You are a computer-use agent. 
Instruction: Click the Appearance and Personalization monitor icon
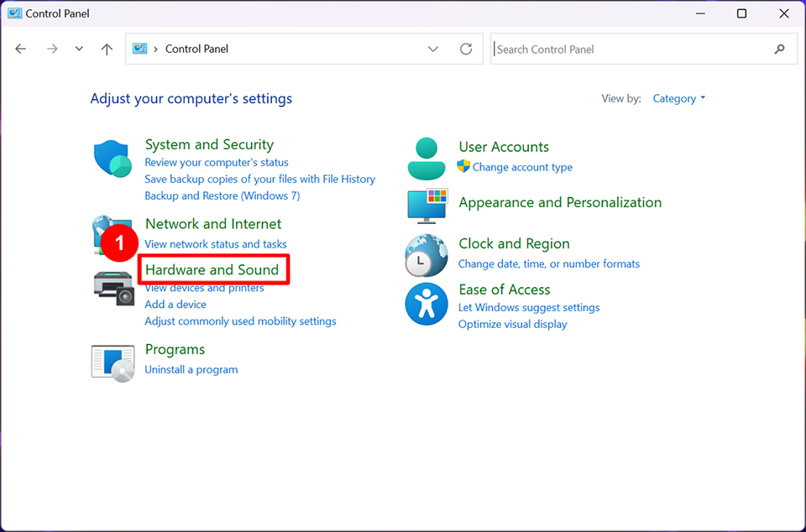coord(427,206)
